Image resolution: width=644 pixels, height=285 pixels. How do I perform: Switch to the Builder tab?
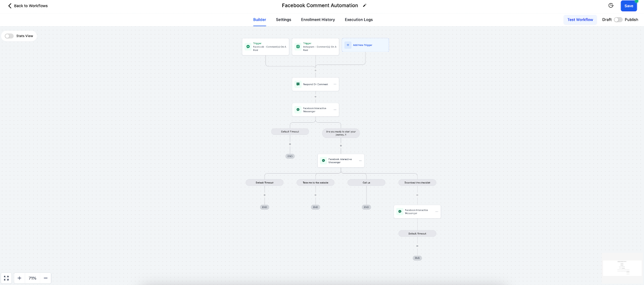tap(260, 19)
